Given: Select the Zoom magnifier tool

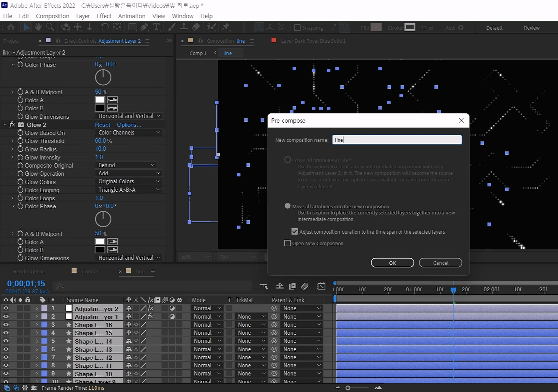Looking at the screenshot, I should click(x=50, y=27).
